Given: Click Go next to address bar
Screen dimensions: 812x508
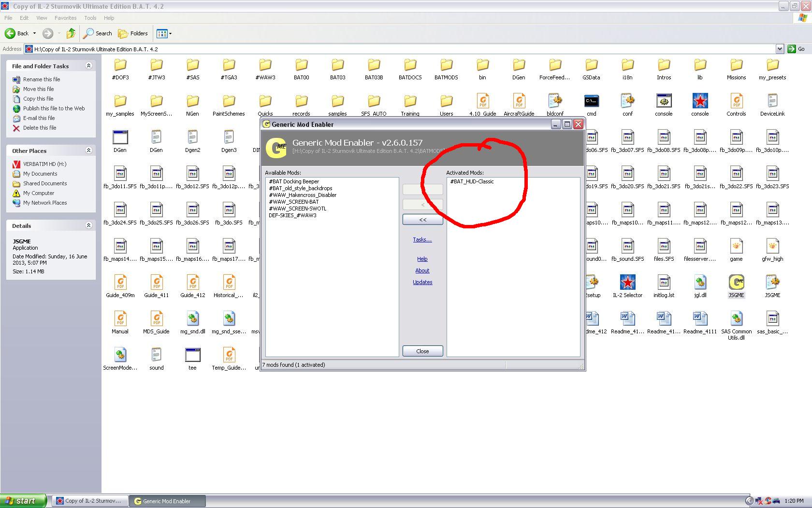Looking at the screenshot, I should tap(797, 49).
